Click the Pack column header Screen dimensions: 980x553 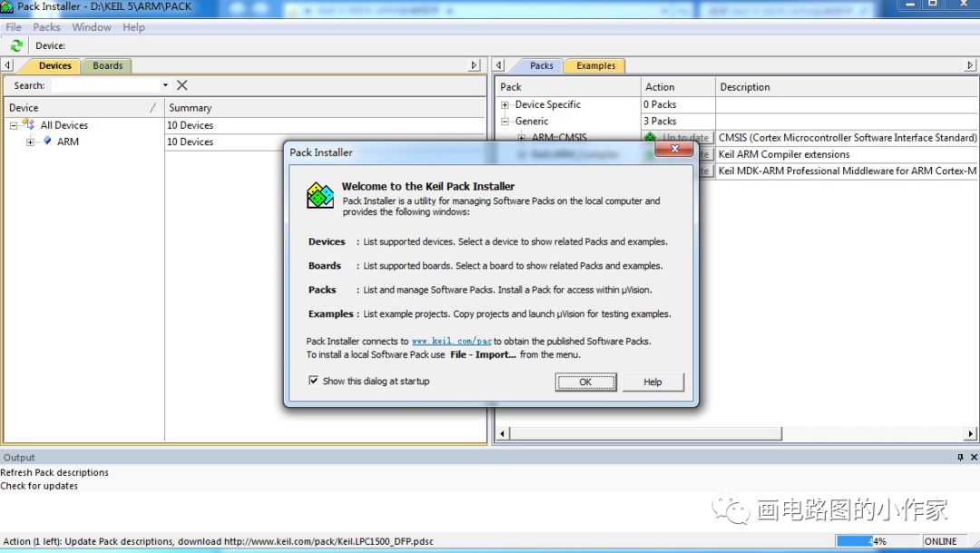pyautogui.click(x=568, y=87)
